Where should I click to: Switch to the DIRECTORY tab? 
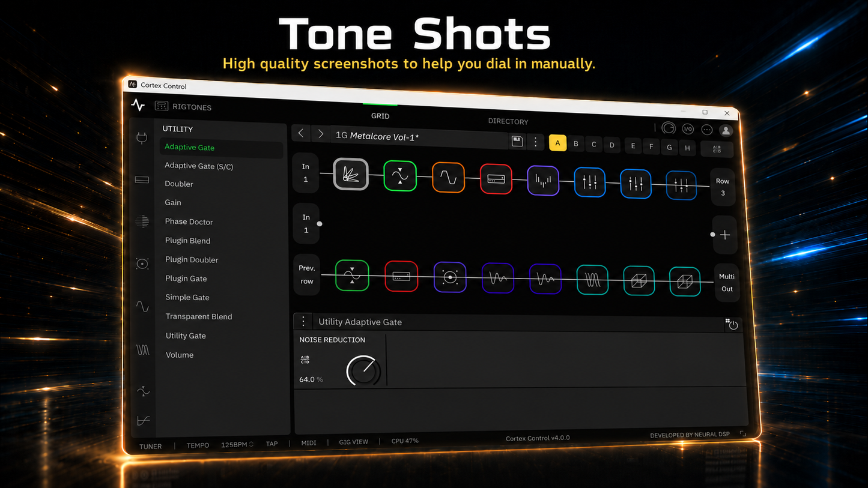point(508,121)
